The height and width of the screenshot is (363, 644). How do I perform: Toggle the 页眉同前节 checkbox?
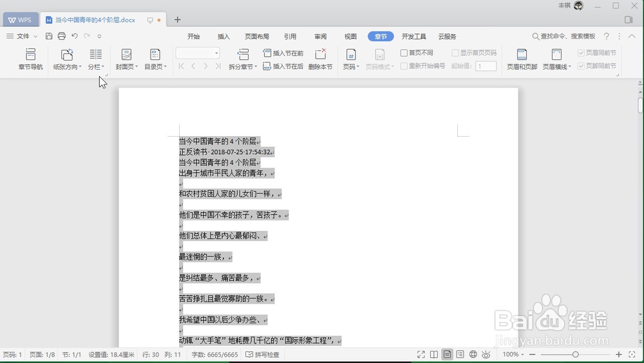pyautogui.click(x=581, y=53)
